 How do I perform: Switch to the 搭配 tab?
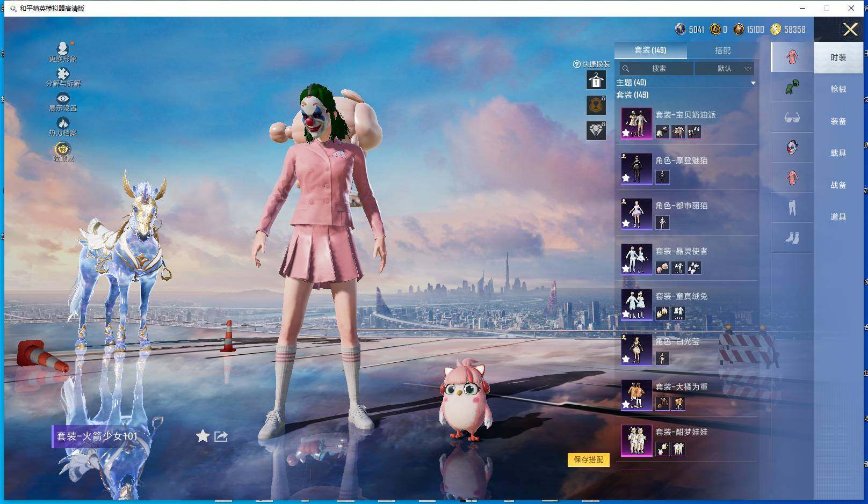pyautogui.click(x=722, y=50)
